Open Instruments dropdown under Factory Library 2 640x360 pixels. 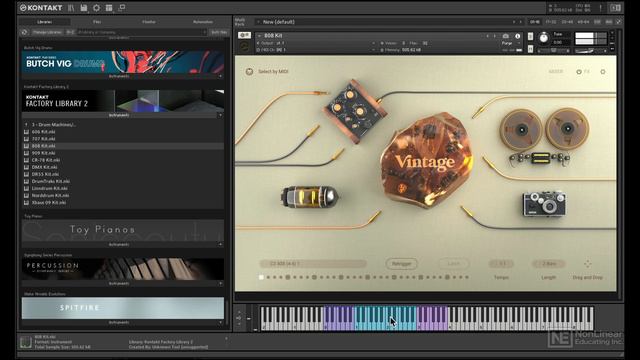pos(122,116)
